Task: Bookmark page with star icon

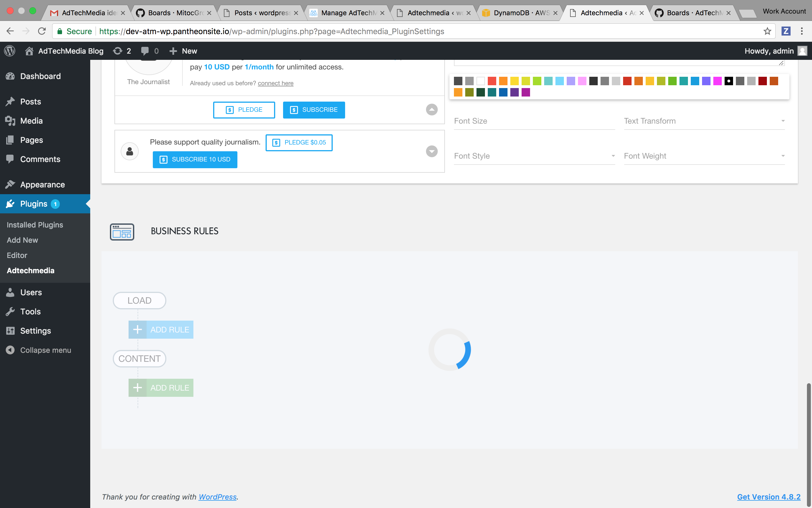Action: 767,31
